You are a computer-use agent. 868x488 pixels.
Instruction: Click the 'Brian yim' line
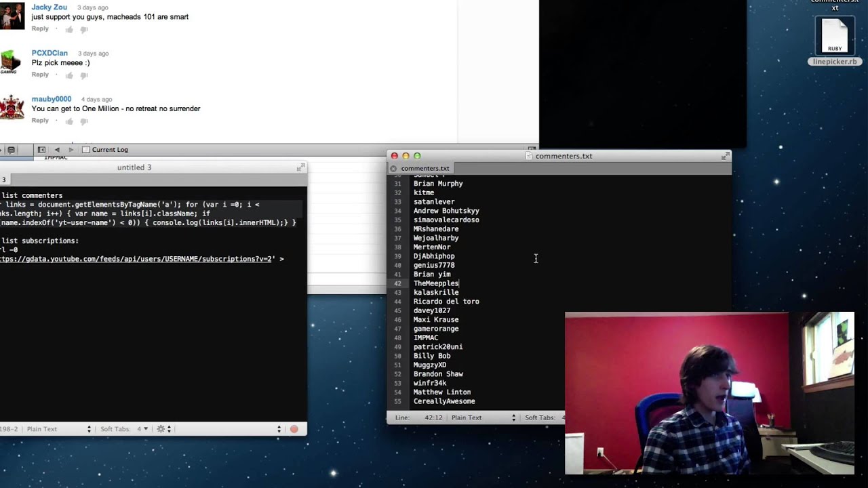click(x=432, y=274)
